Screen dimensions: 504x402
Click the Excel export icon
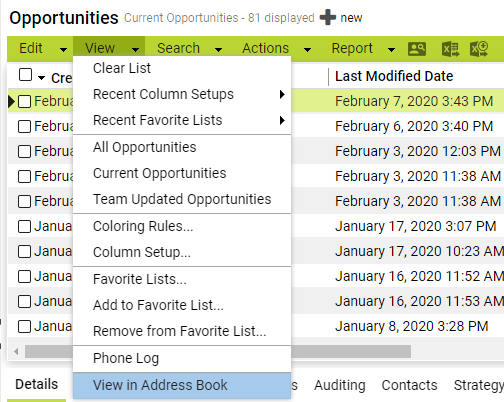click(x=450, y=49)
